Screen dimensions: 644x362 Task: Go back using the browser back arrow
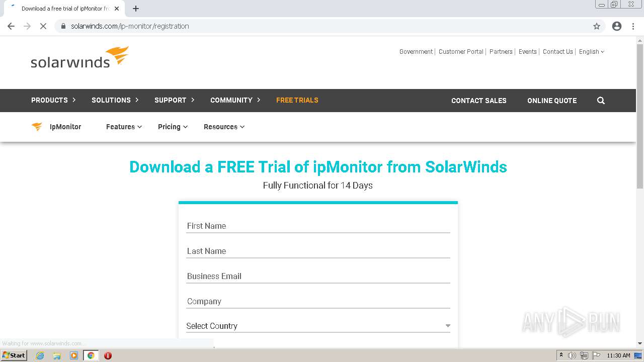pyautogui.click(x=11, y=26)
